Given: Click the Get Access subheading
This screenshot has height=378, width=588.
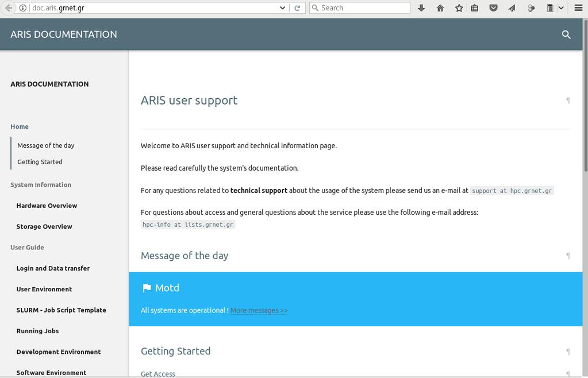Looking at the screenshot, I should 158,373.
